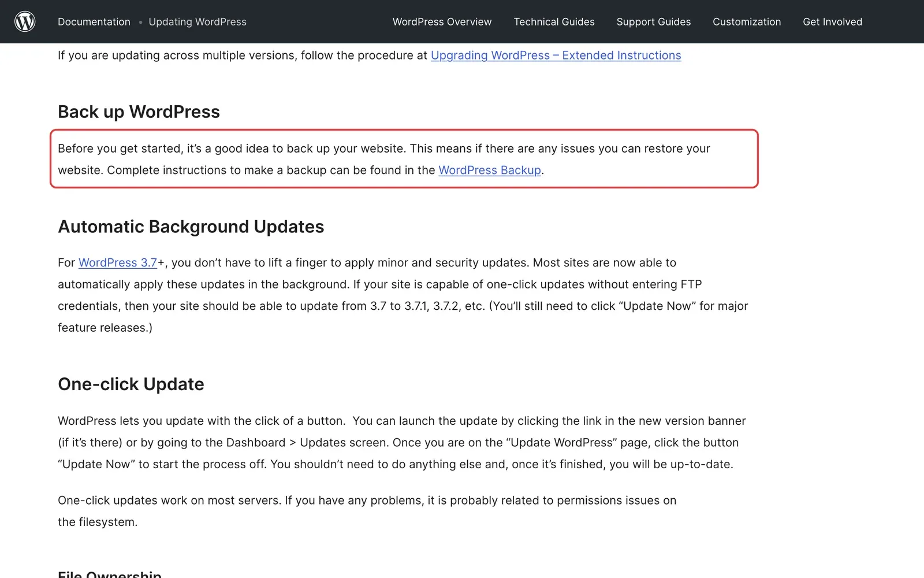Click the Back up WordPress heading
The width and height of the screenshot is (924, 578).
coord(139,112)
